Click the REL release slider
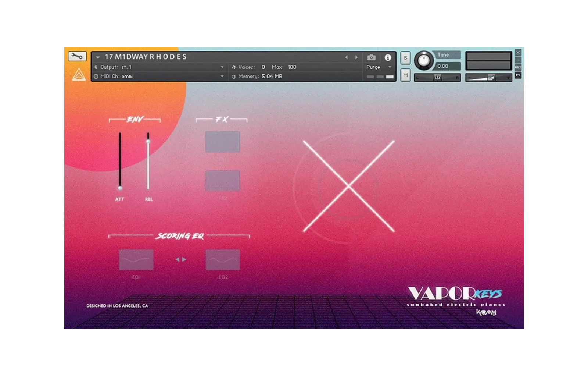Viewport: 588px width, 376px height. [x=148, y=142]
